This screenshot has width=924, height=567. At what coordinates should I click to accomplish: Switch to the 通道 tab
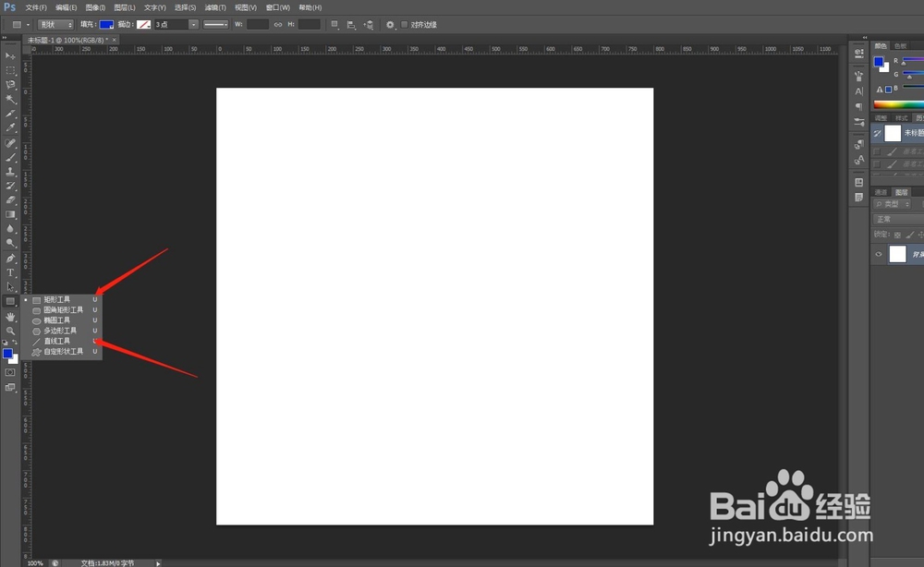[x=881, y=192]
